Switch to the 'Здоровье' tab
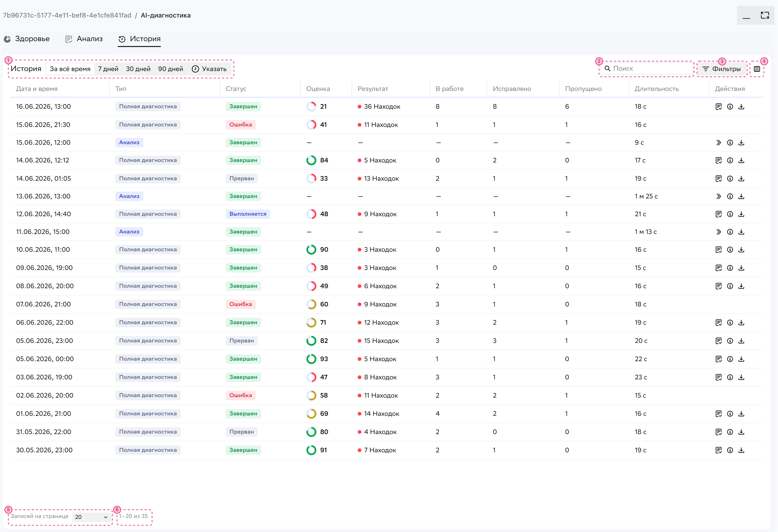 27,39
